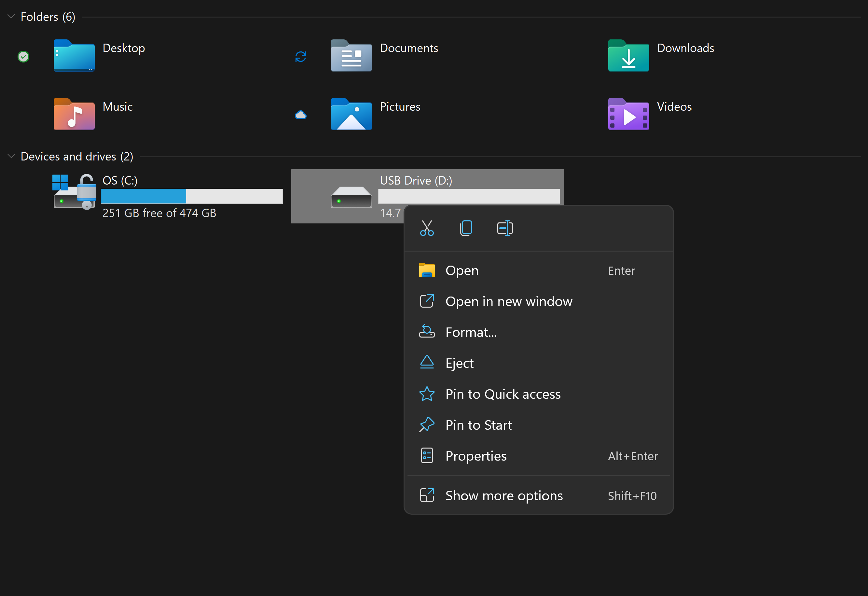Toggle OneDrive sync on Documents folder

click(301, 55)
